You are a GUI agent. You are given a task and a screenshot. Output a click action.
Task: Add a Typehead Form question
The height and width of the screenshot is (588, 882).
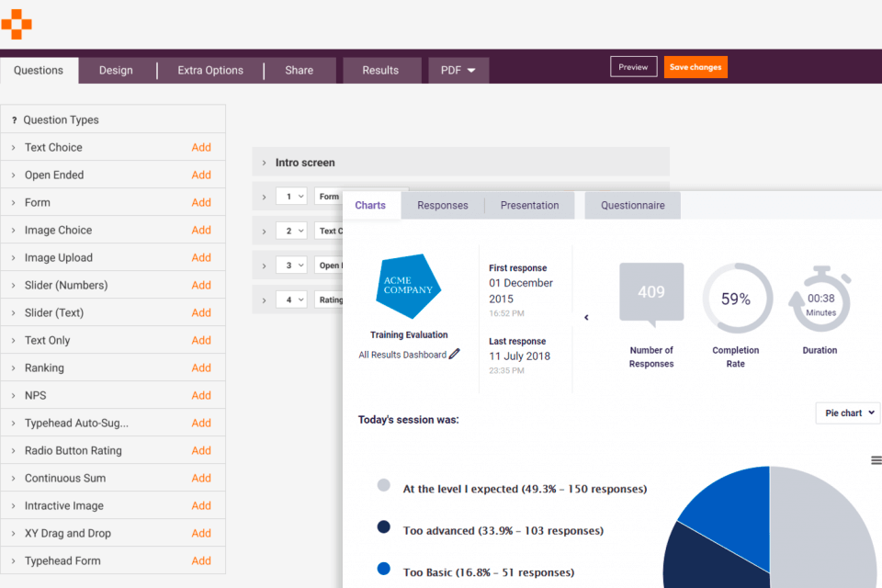click(201, 561)
